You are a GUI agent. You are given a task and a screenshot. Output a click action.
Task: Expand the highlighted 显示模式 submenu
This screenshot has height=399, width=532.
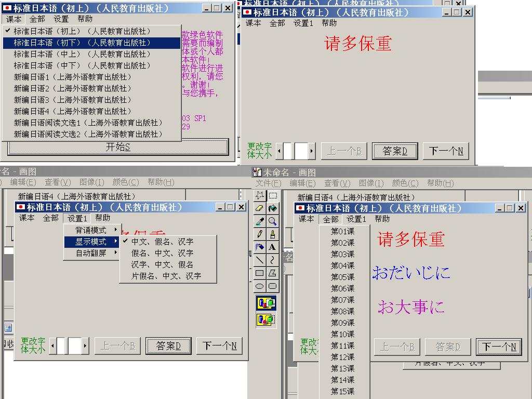91,242
